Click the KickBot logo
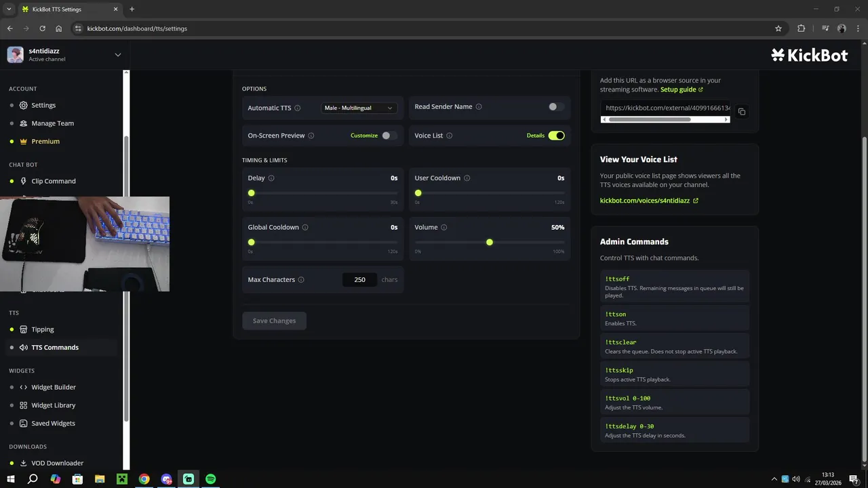This screenshot has height=488, width=868. pyautogui.click(x=810, y=56)
